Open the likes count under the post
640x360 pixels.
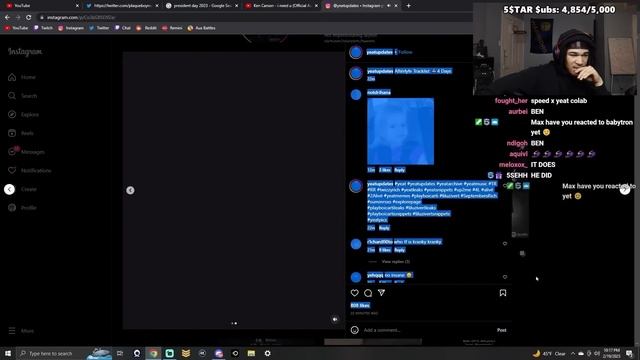click(360, 305)
